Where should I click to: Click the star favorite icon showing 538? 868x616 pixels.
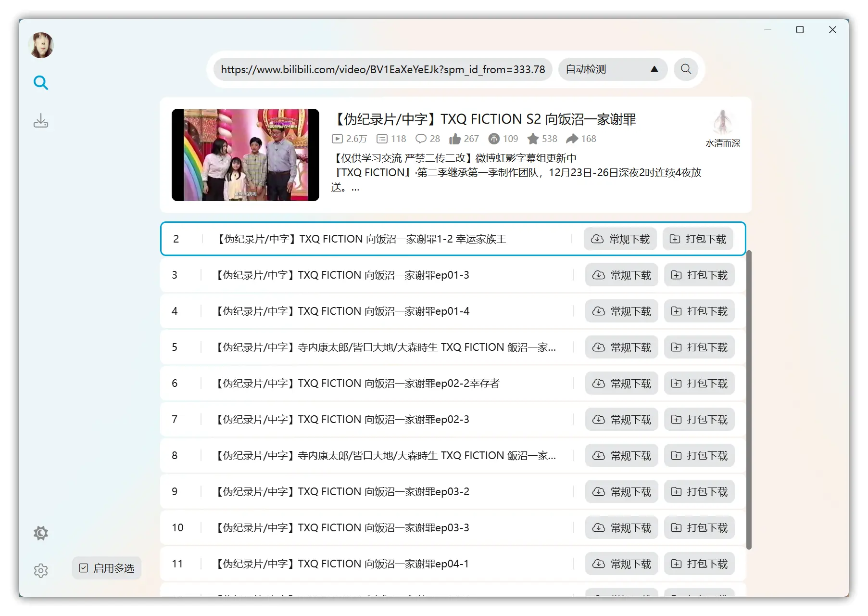point(533,139)
